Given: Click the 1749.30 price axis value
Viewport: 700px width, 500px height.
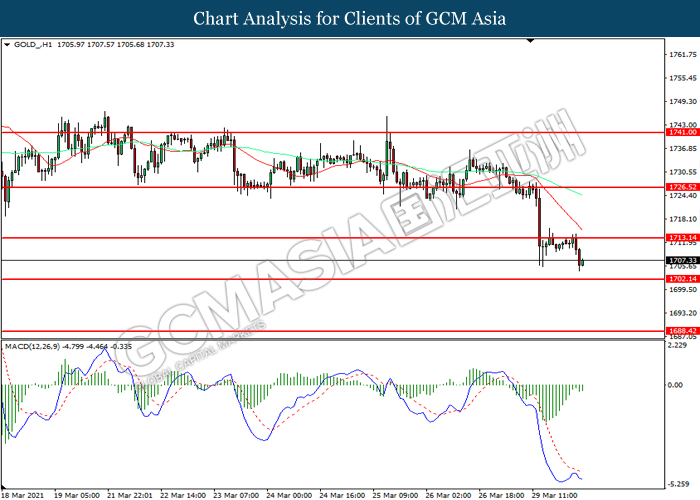Looking at the screenshot, I should click(x=683, y=102).
